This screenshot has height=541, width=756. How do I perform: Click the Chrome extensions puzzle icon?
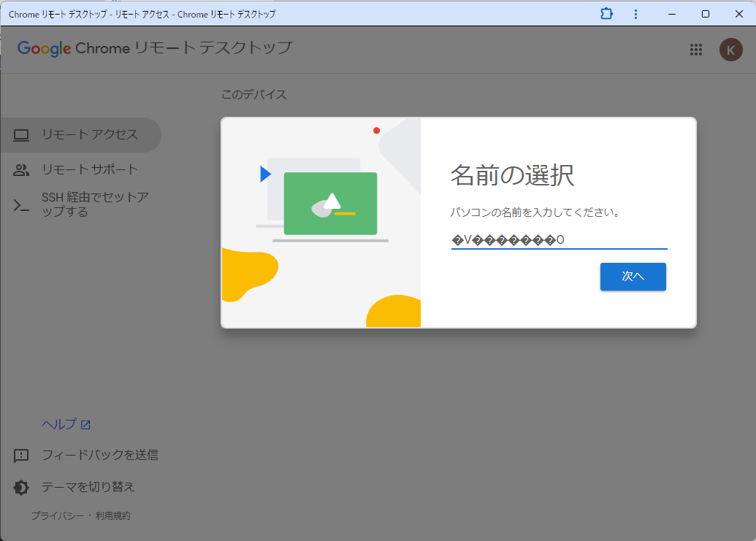coord(606,14)
